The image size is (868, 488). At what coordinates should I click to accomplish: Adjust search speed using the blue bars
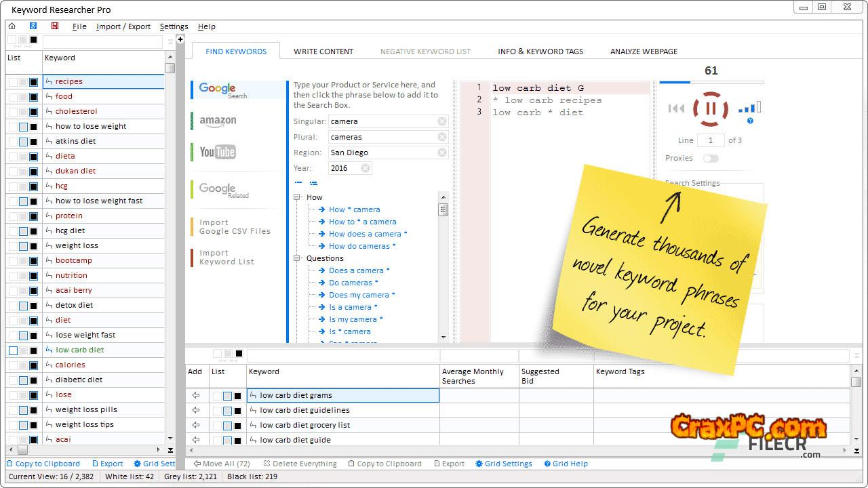[x=749, y=108]
